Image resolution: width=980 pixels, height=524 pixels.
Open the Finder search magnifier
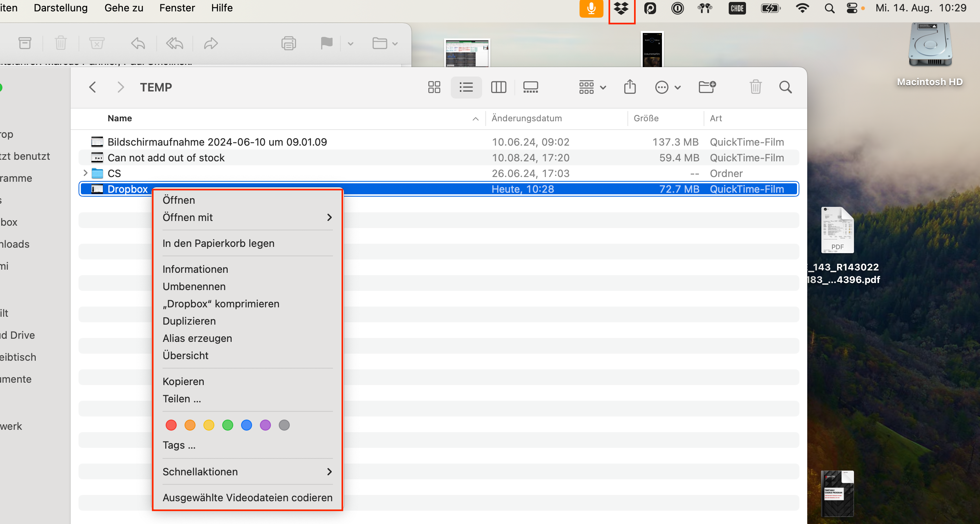785,87
